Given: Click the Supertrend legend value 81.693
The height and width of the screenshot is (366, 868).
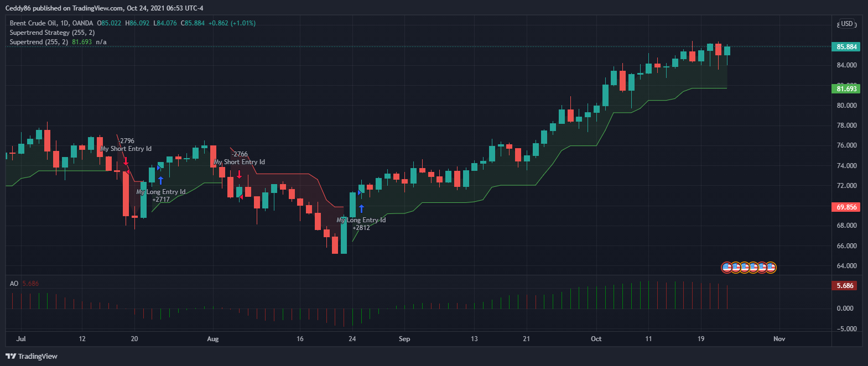Looking at the screenshot, I should click(82, 42).
